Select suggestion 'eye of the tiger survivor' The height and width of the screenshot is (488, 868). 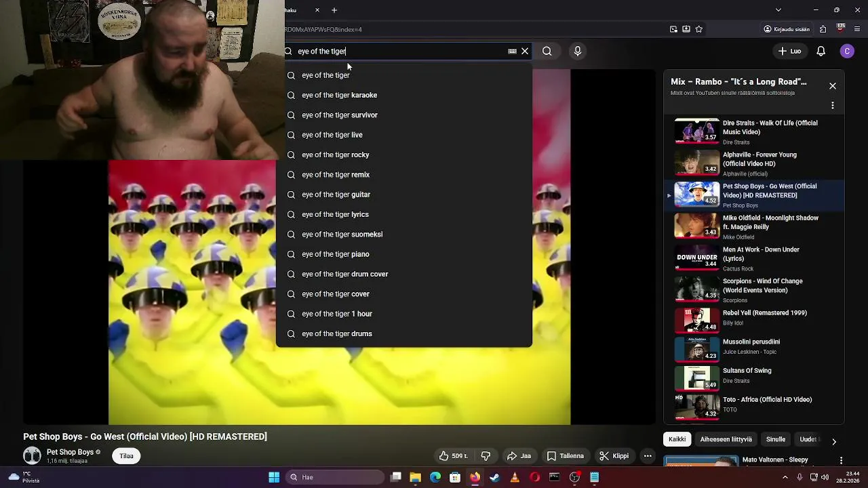[x=403, y=115]
